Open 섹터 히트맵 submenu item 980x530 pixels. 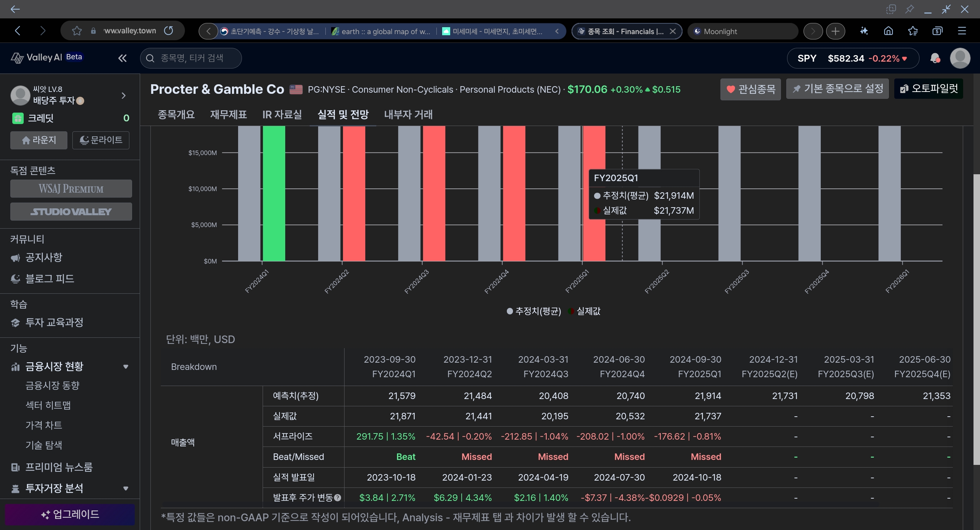48,406
